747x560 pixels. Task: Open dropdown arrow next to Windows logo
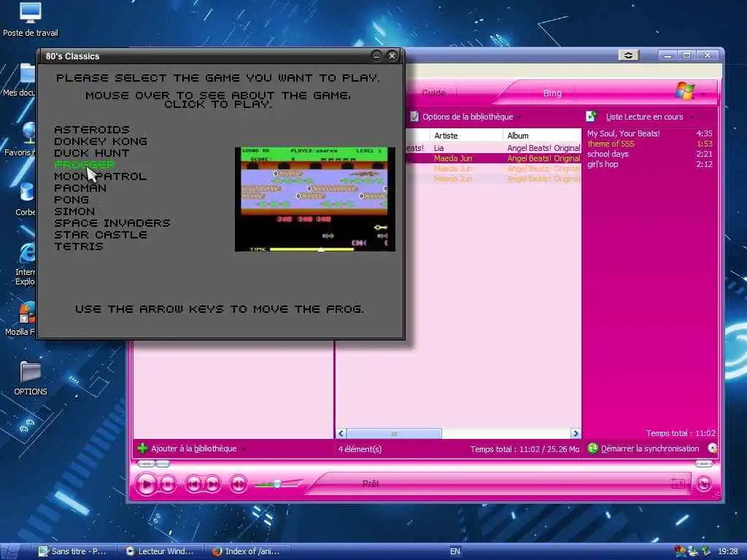click(x=703, y=94)
